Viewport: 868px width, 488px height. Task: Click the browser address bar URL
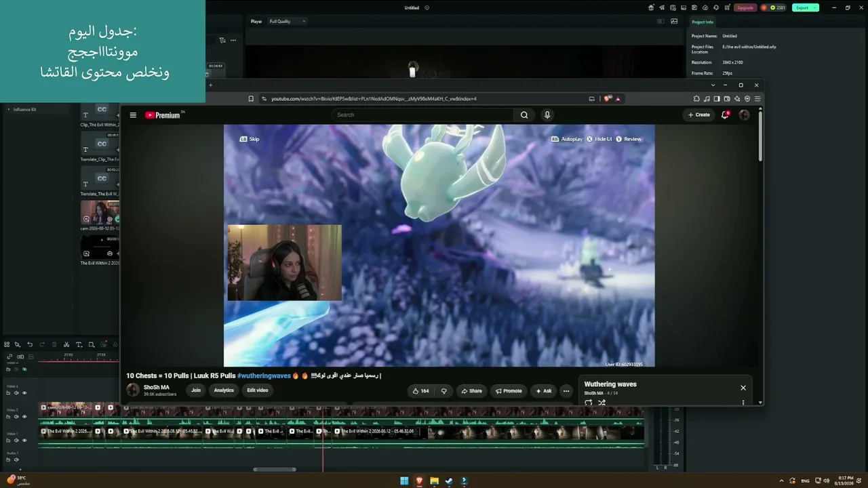pos(374,99)
